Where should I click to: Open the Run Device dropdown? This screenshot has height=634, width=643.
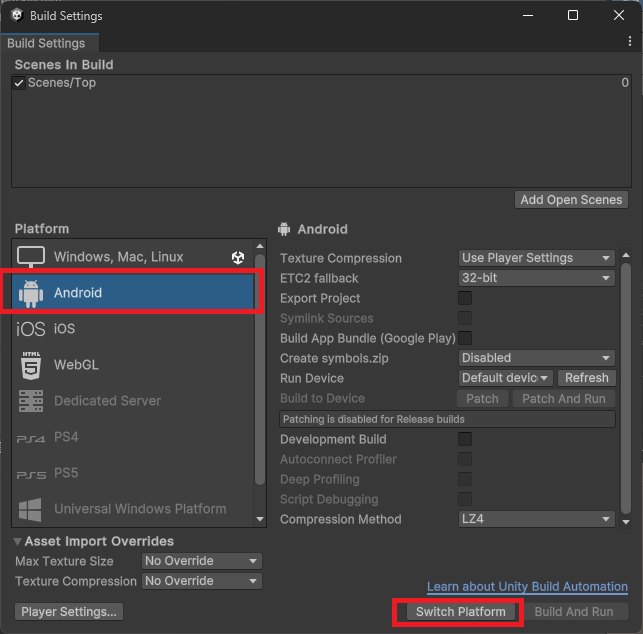[x=505, y=378]
